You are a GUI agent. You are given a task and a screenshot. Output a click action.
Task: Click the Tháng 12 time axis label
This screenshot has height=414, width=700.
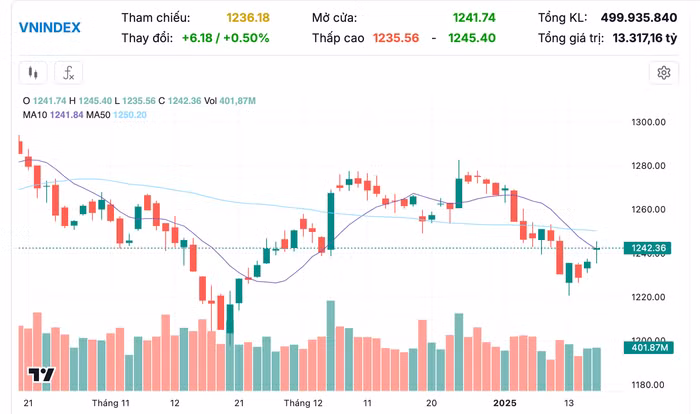click(303, 402)
